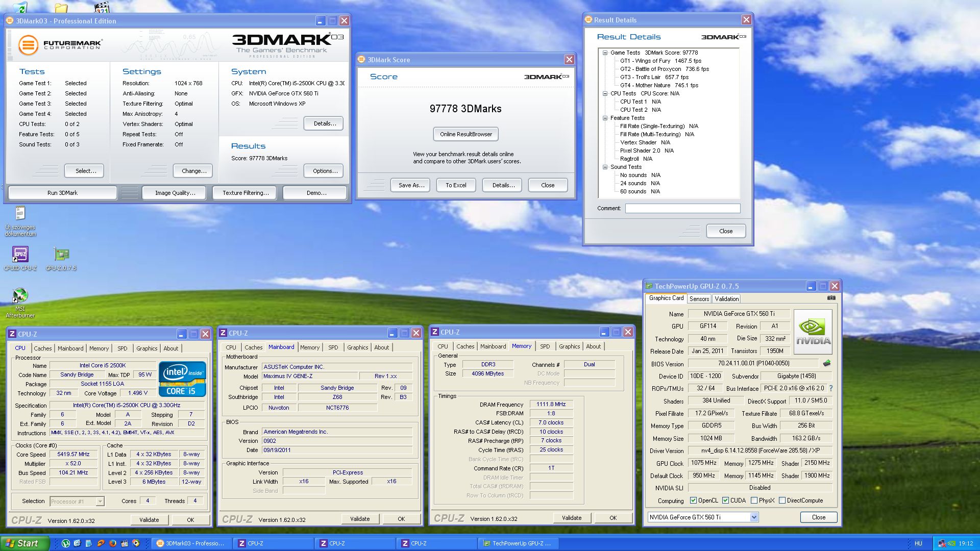Click the Intel Core i5 logo in CPU-Z
This screenshot has width=980, height=551.
(x=182, y=379)
